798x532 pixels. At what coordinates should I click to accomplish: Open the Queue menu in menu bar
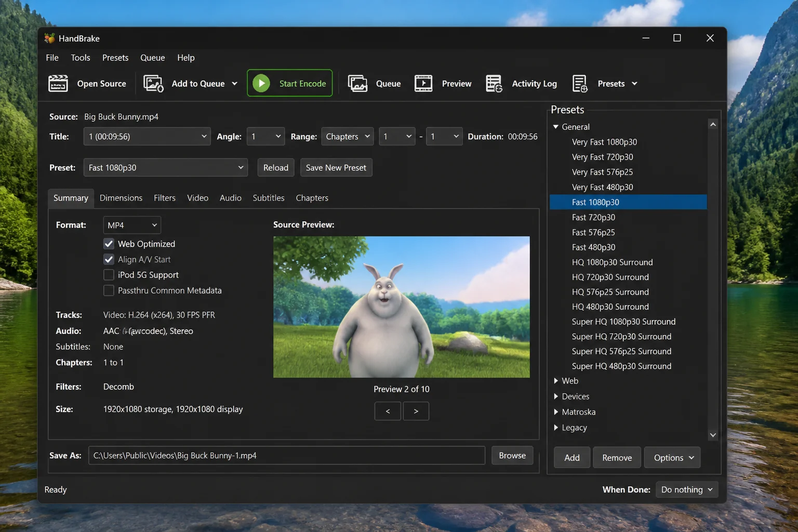[153, 58]
